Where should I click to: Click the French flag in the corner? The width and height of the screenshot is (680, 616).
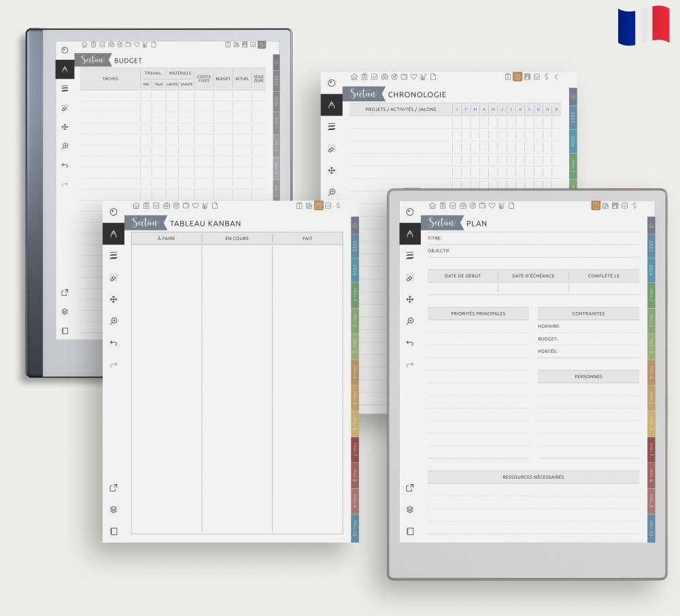point(644,26)
